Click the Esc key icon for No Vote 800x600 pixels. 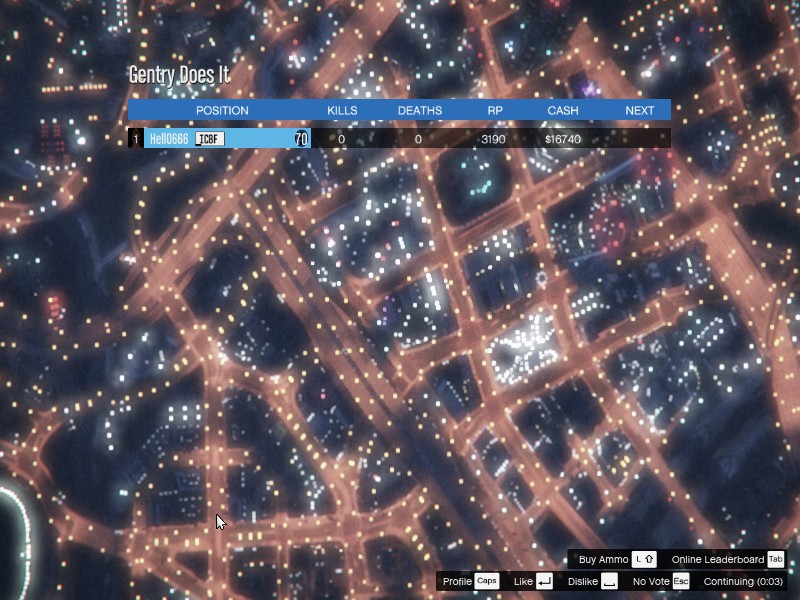(x=681, y=581)
